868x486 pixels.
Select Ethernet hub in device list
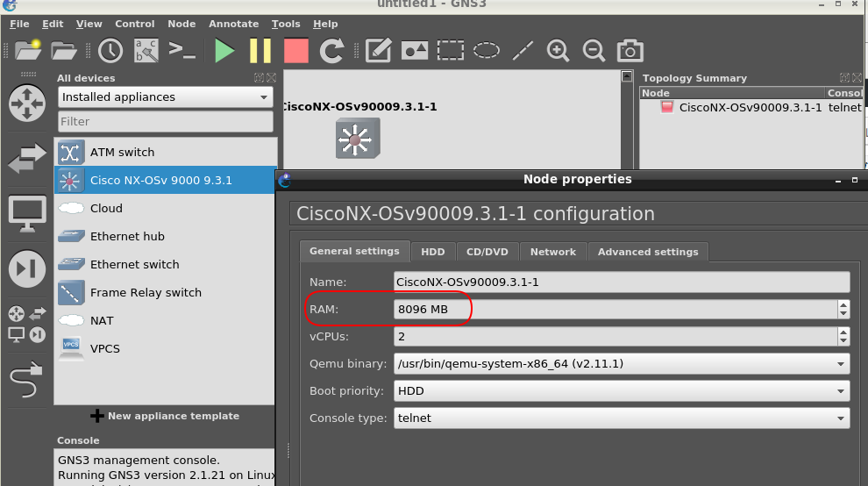[165, 236]
